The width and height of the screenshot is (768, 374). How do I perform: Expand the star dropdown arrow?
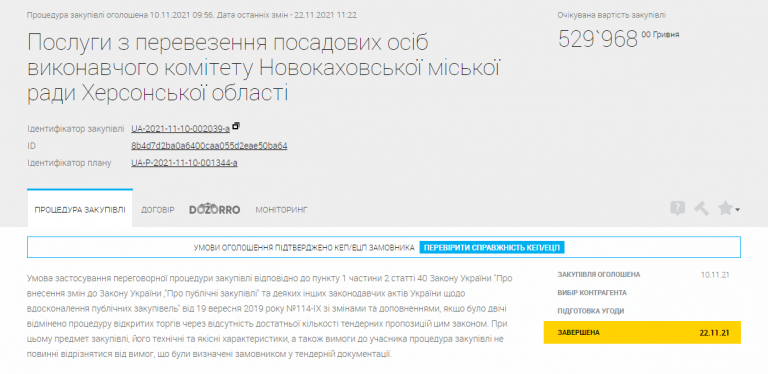click(x=738, y=210)
